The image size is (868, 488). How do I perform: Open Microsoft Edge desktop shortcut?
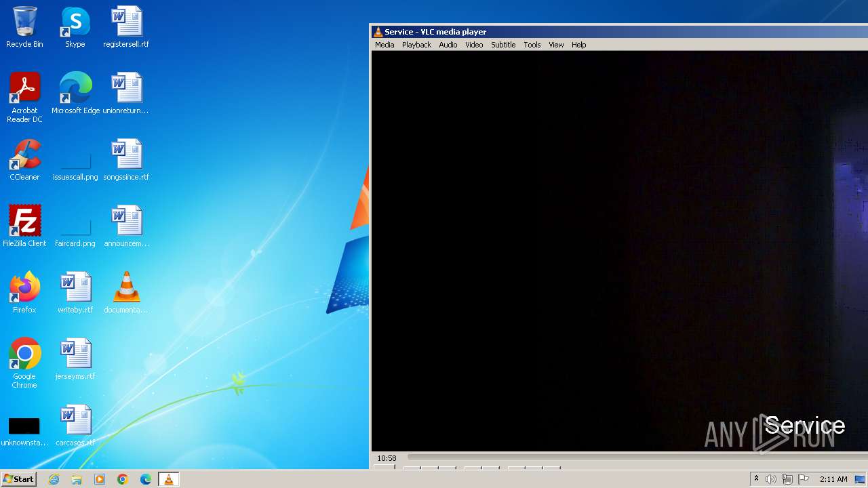[75, 94]
